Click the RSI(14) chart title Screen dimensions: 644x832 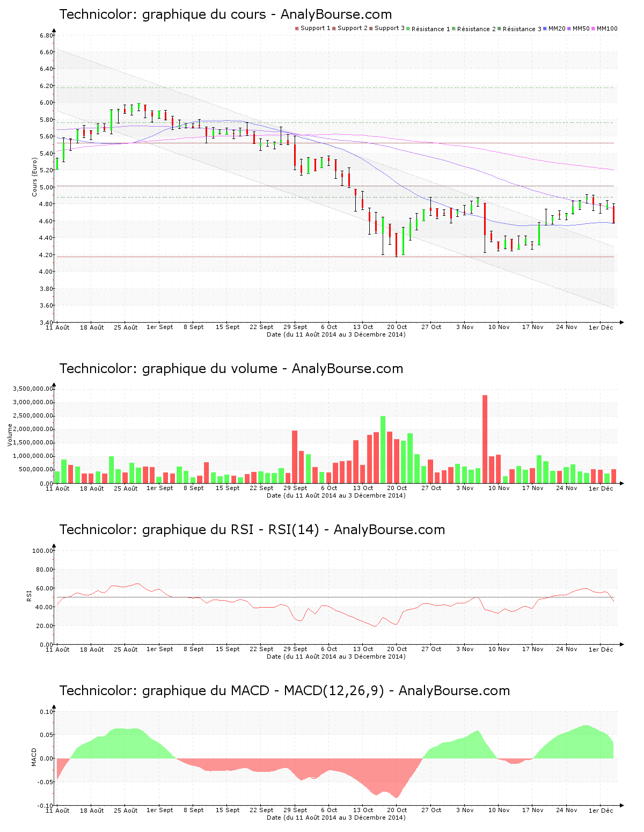252,530
